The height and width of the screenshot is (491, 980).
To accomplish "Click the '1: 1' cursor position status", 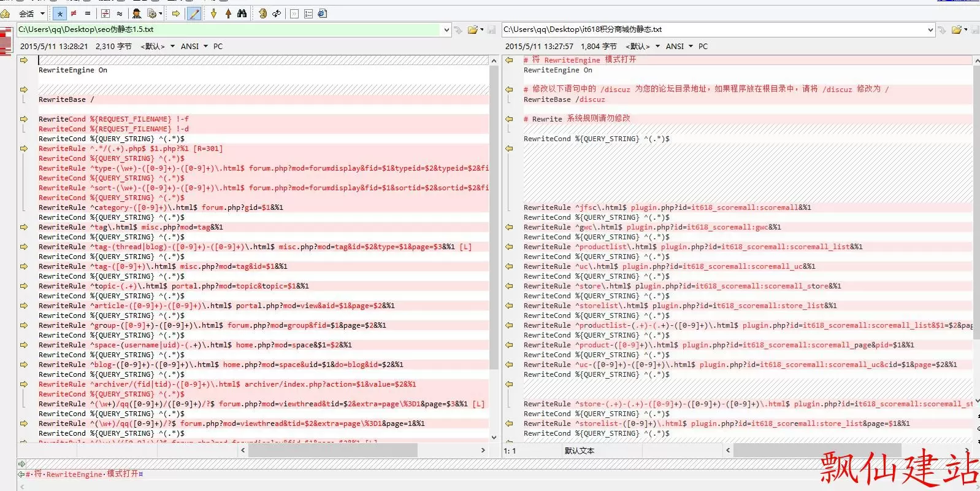I will click(510, 451).
